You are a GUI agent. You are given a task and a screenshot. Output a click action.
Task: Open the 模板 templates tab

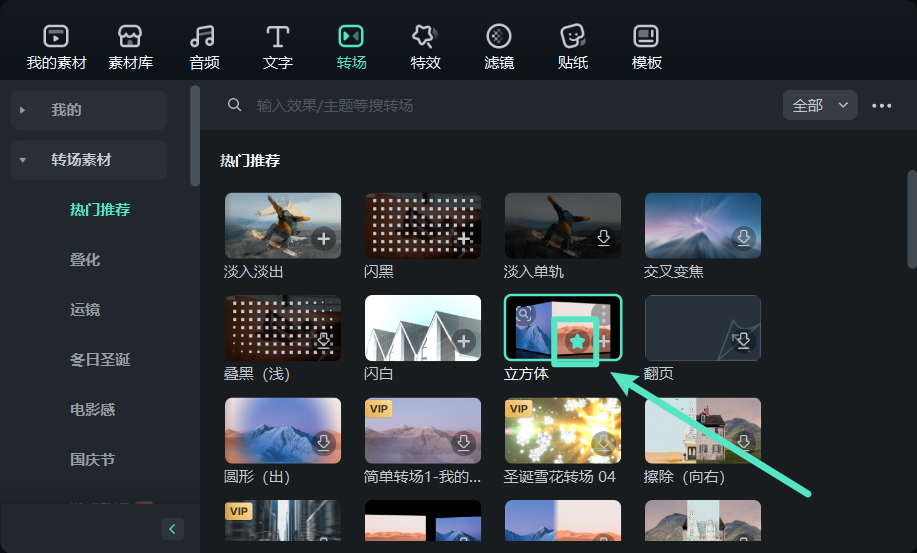point(646,48)
